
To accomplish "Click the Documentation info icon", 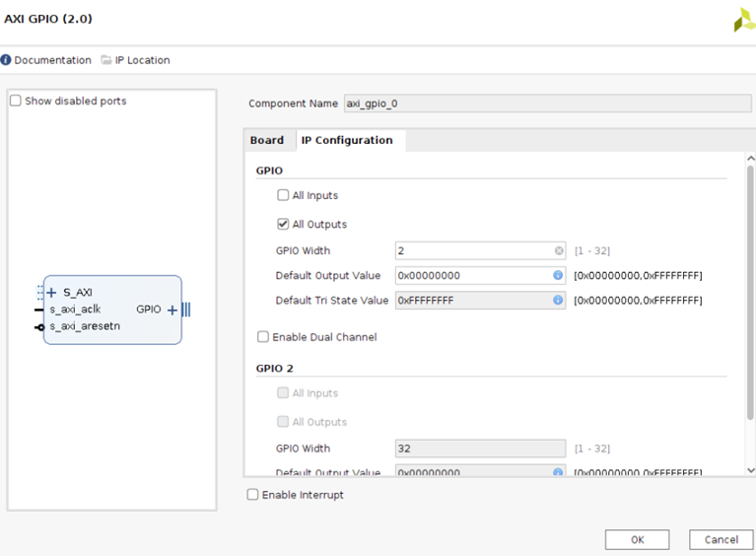I will [x=6, y=60].
